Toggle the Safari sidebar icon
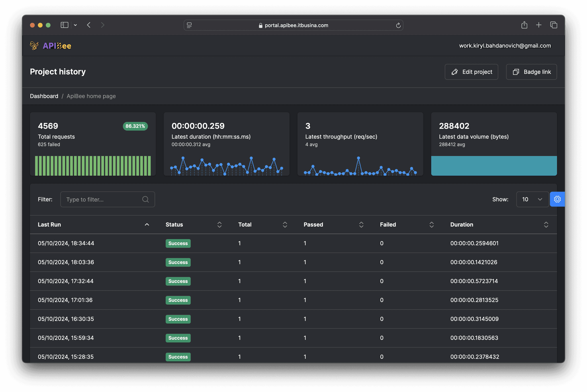 (64, 25)
